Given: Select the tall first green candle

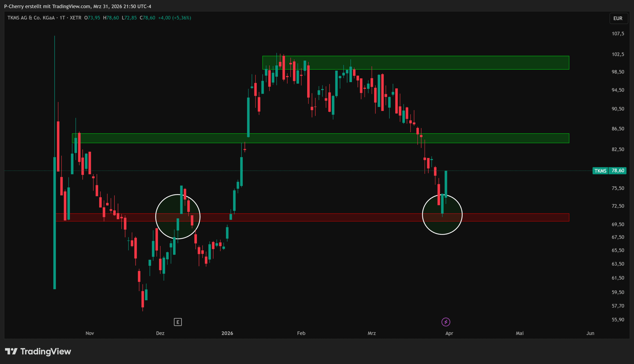Looking at the screenshot, I should click(54, 225).
